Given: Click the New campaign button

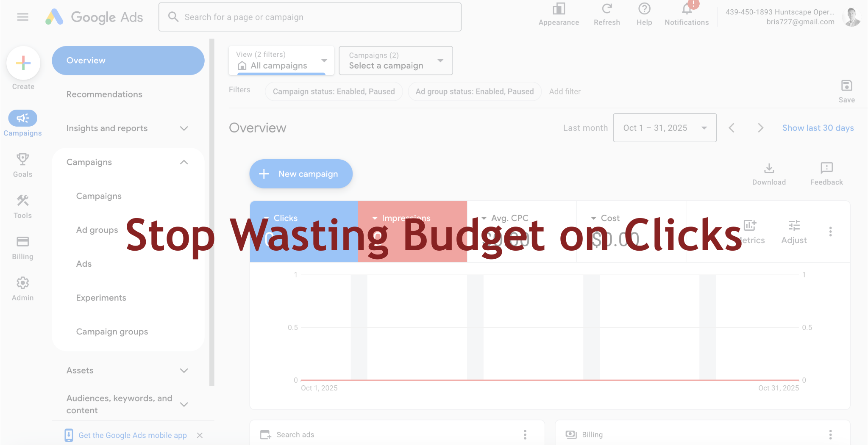Looking at the screenshot, I should click(300, 174).
